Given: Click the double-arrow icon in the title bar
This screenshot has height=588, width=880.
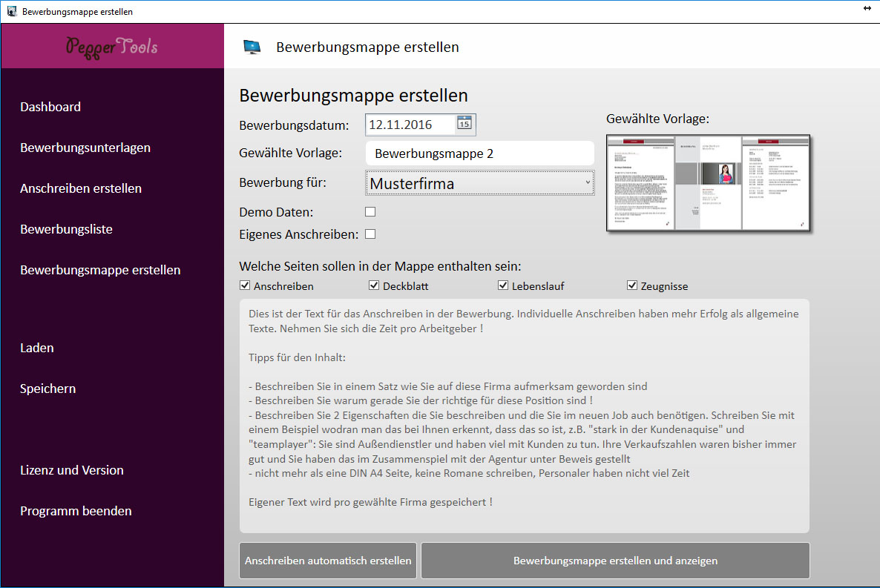Looking at the screenshot, I should [867, 8].
